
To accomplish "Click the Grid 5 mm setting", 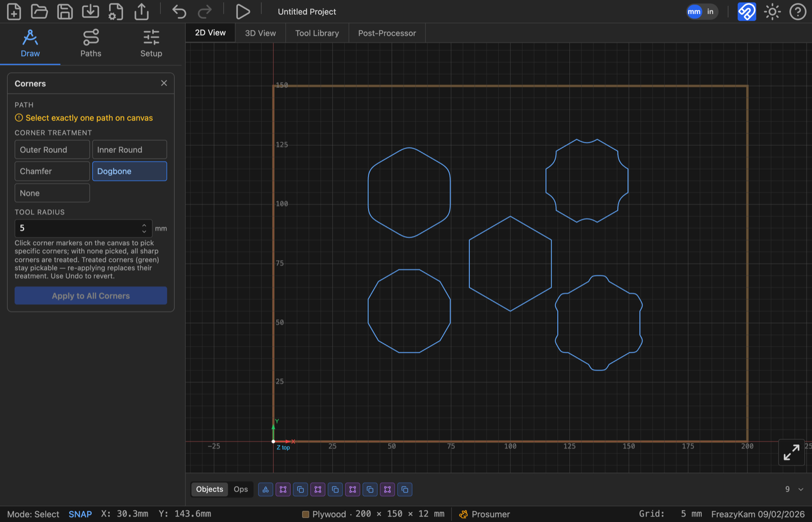I will (x=670, y=514).
